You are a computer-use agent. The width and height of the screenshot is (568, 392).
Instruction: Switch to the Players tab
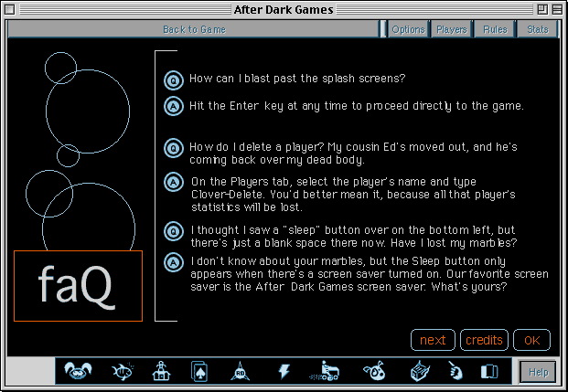451,29
